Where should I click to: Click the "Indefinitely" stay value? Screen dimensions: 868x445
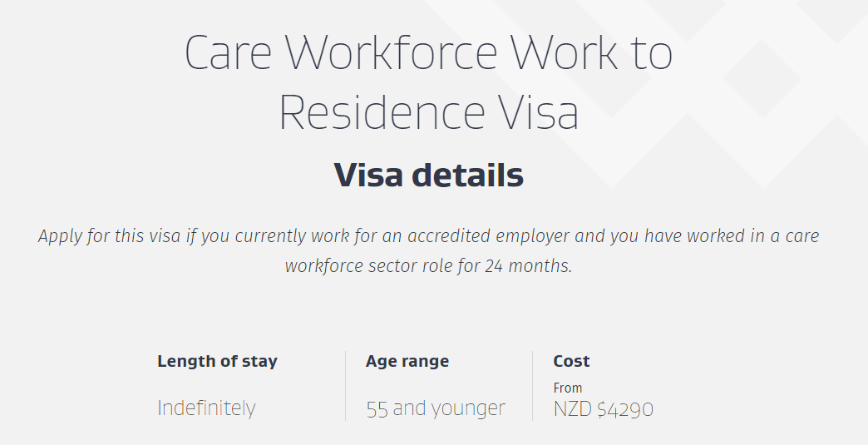click(206, 409)
